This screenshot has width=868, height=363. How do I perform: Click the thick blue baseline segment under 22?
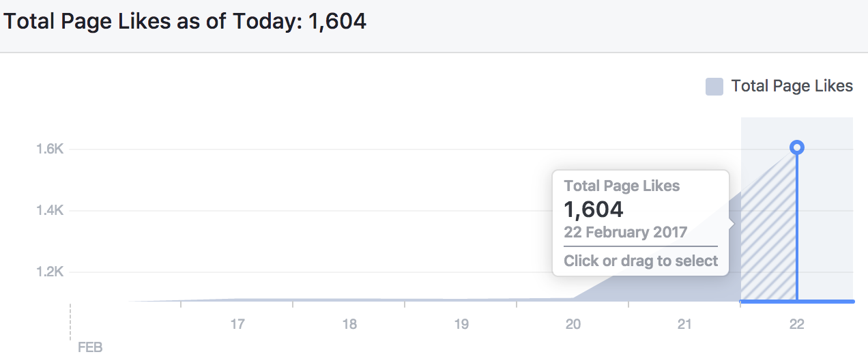pos(826,301)
